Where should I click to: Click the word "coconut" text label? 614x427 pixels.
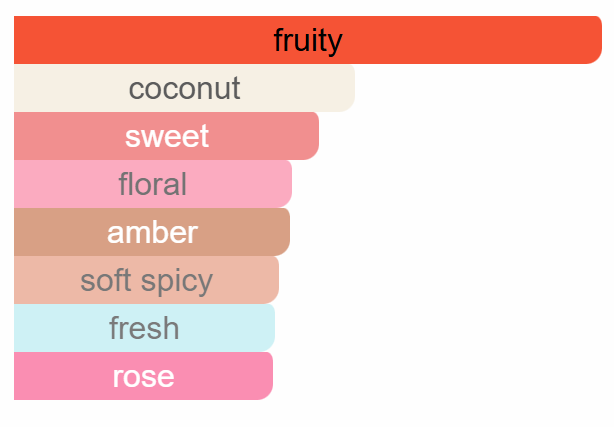[185, 88]
